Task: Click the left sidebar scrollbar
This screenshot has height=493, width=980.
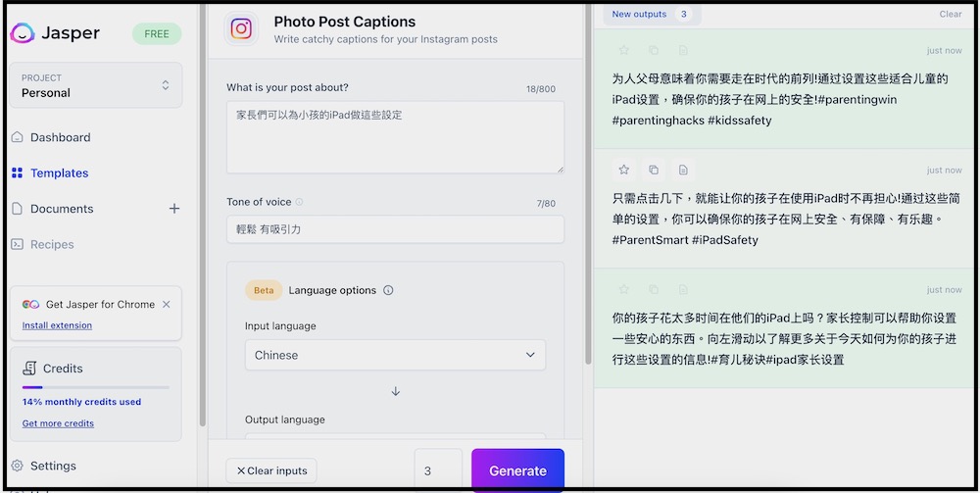Action: [203, 216]
